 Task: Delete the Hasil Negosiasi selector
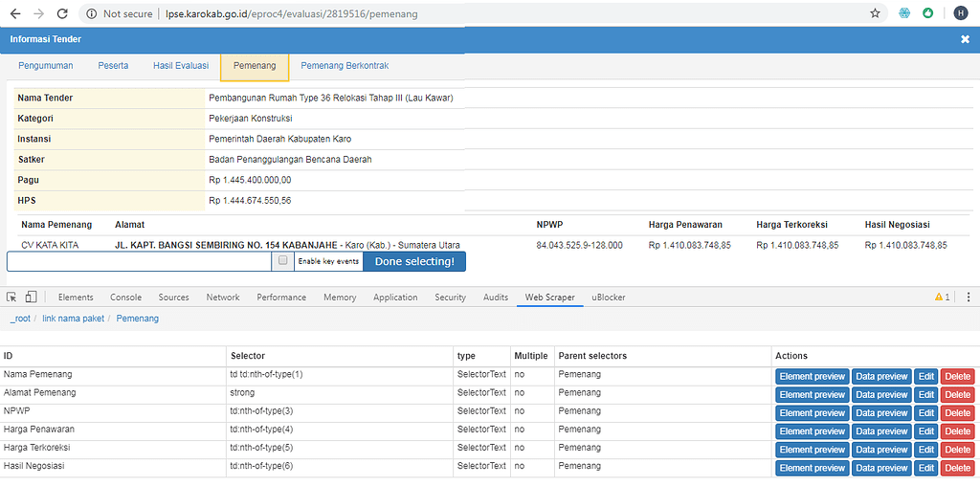pyautogui.click(x=957, y=468)
